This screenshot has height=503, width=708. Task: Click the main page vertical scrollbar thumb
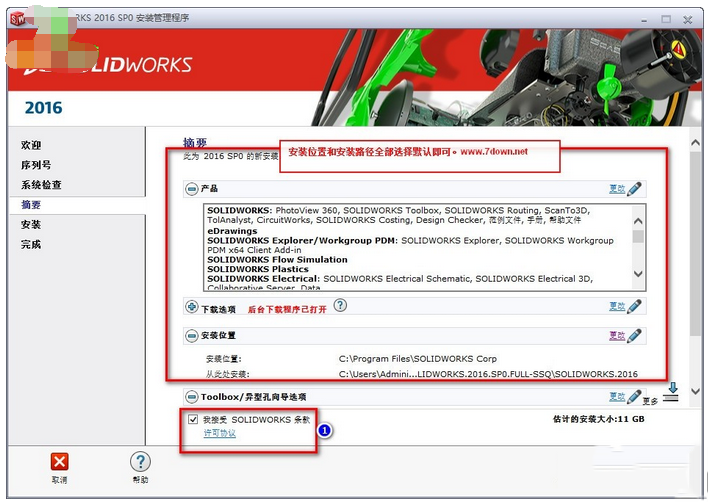click(696, 244)
